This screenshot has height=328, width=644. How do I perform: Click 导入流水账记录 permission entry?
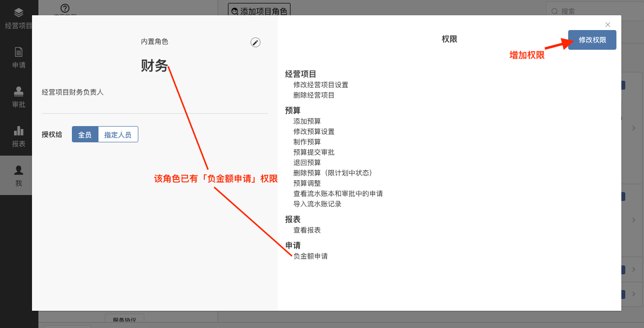[x=318, y=204]
